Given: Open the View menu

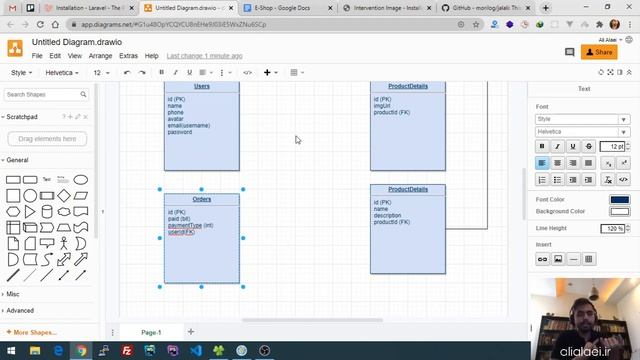Looking at the screenshot, I should [75, 56].
